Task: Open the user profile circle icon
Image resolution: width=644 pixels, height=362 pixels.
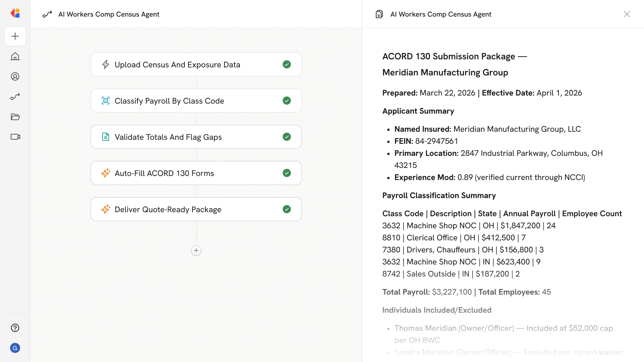Action: point(15,76)
